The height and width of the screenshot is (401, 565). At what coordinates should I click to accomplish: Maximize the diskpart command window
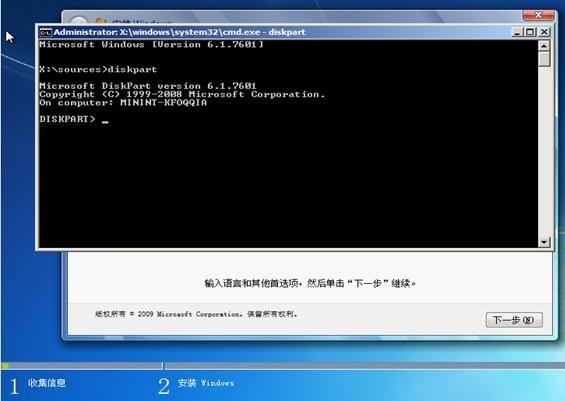point(530,32)
